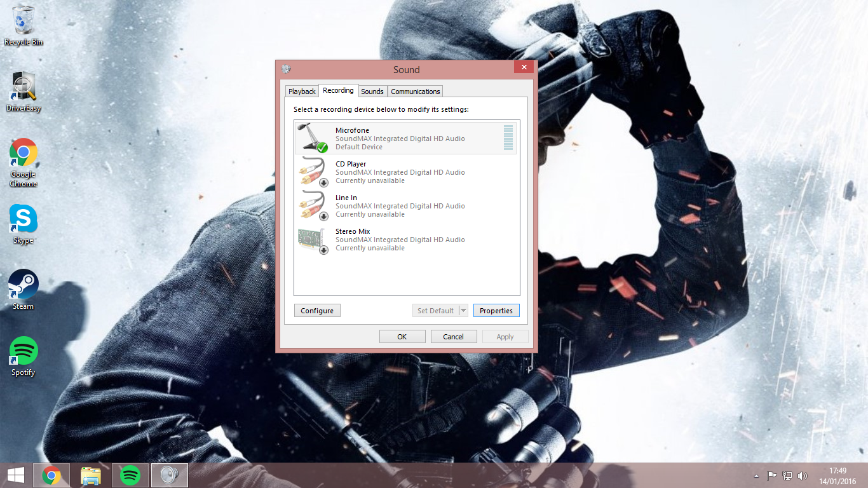The height and width of the screenshot is (488, 868).
Task: Click the "Default Device" status text
Action: pyautogui.click(x=359, y=147)
